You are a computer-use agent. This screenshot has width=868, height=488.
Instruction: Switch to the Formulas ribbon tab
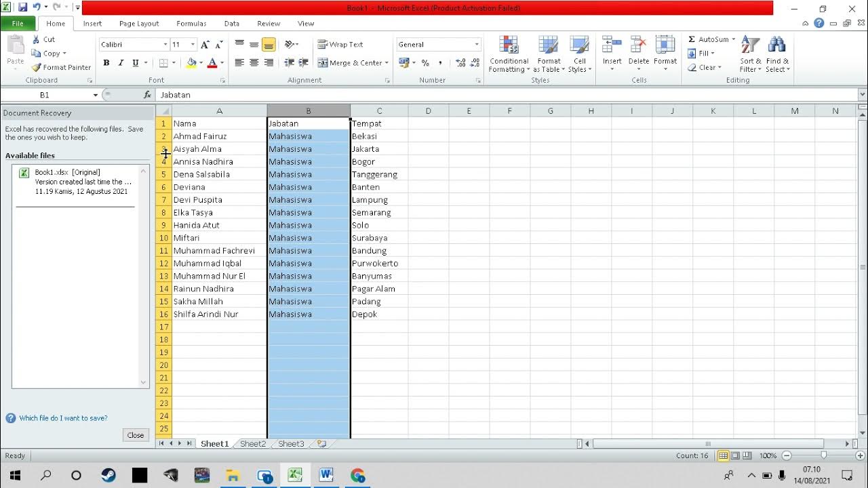tap(191, 23)
